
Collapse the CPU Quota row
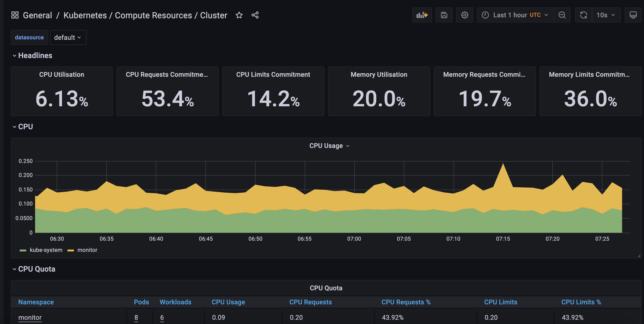click(x=37, y=269)
